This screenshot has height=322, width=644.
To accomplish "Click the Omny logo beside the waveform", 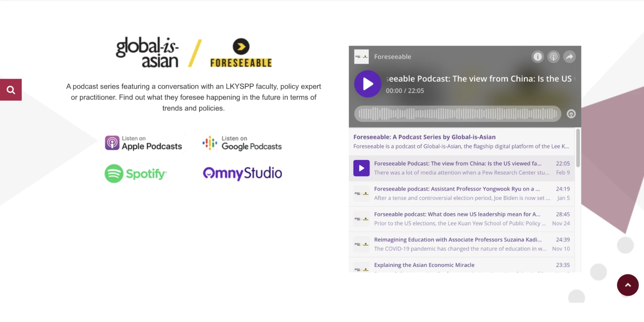I will coord(571,114).
